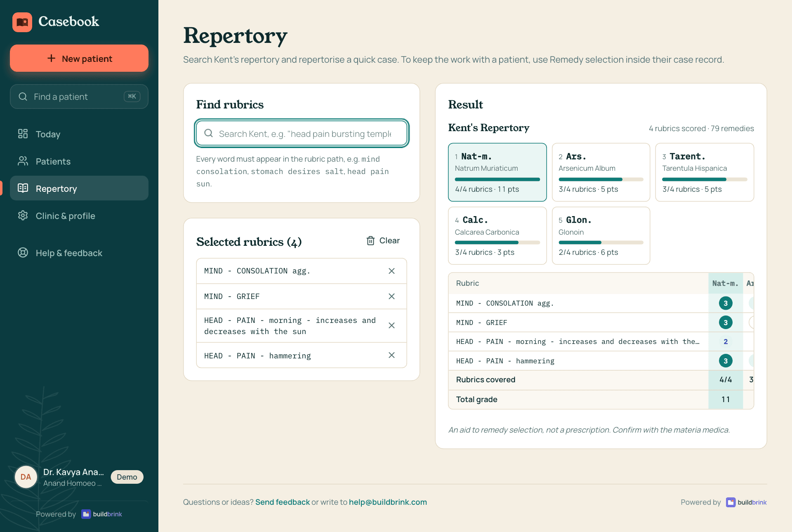Screen dimensions: 792x532
Task: Click the Total grade value 11
Action: pyautogui.click(x=726, y=399)
